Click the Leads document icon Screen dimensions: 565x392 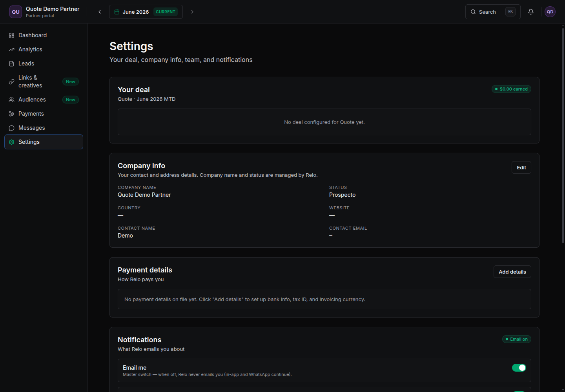pyautogui.click(x=11, y=64)
